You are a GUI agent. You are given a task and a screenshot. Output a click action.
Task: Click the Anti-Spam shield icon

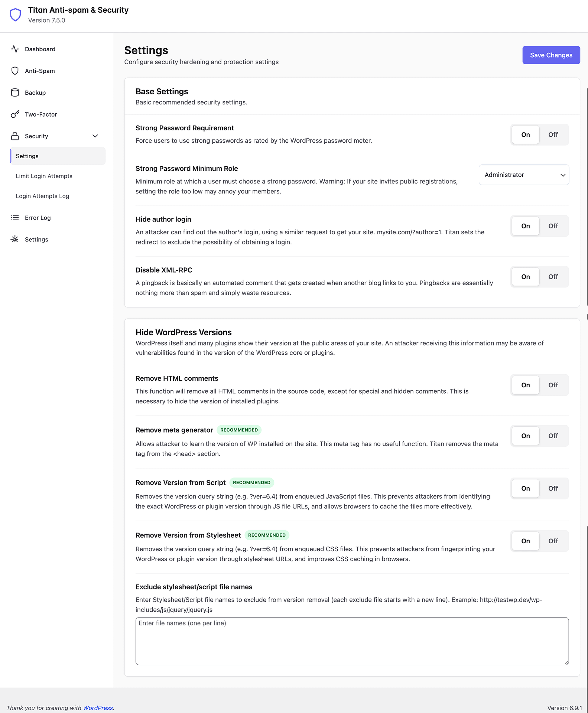tap(15, 71)
